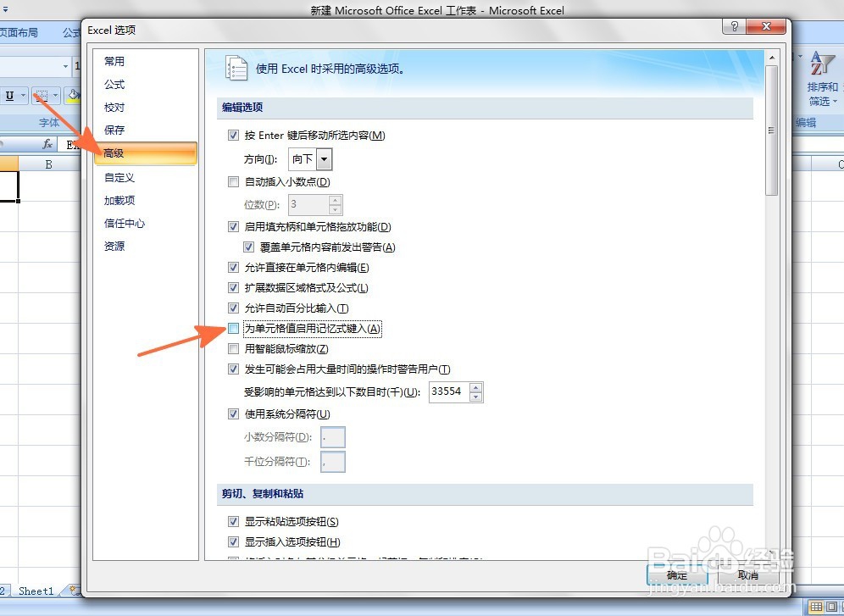Click the 剪切、复制和粘贴 section heading
Image resolution: width=844 pixels, height=616 pixels.
click(x=263, y=494)
